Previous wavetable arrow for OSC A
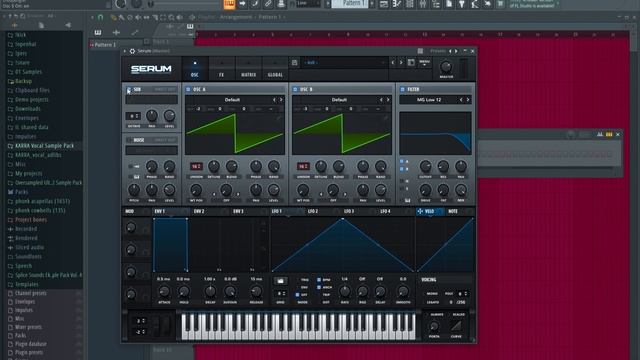640x360 pixels. (x=274, y=100)
